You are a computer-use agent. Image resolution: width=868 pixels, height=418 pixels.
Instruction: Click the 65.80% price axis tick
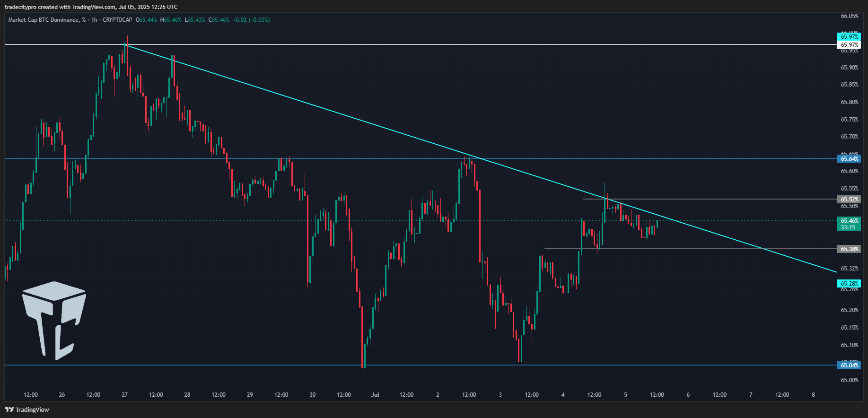[849, 102]
